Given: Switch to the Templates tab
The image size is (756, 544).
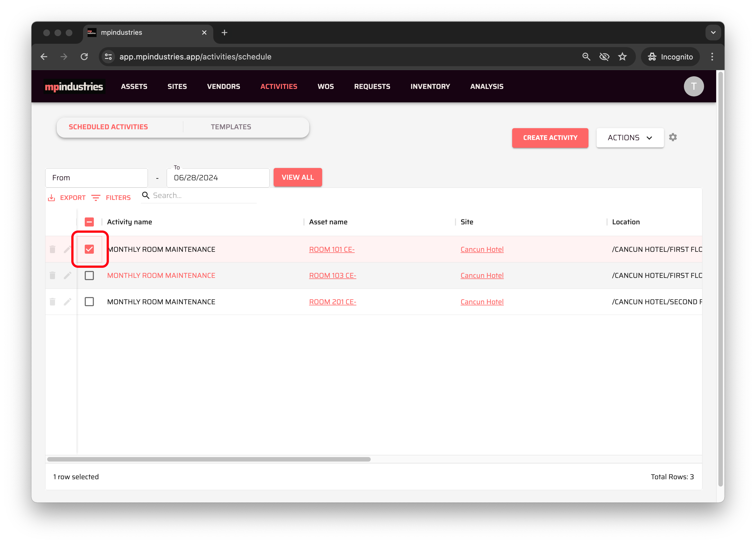Looking at the screenshot, I should point(231,127).
